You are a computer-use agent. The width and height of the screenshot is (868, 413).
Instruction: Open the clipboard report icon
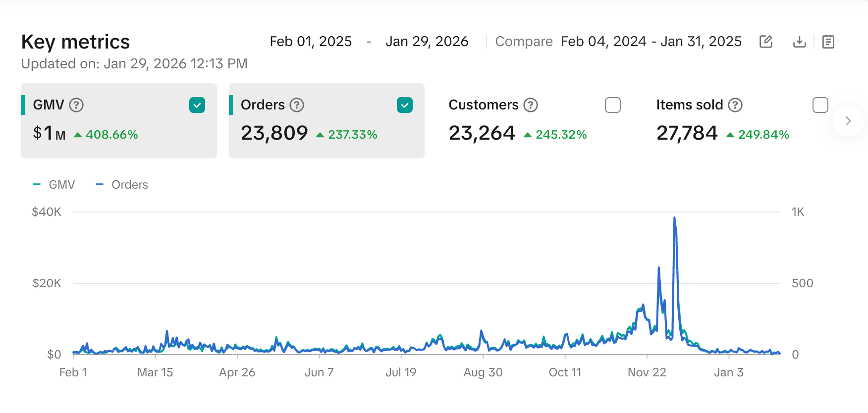click(x=828, y=42)
